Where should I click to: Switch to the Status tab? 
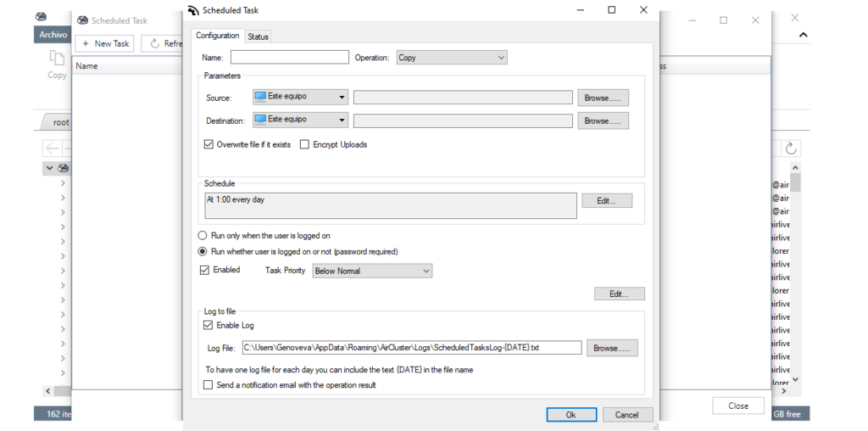coord(258,36)
